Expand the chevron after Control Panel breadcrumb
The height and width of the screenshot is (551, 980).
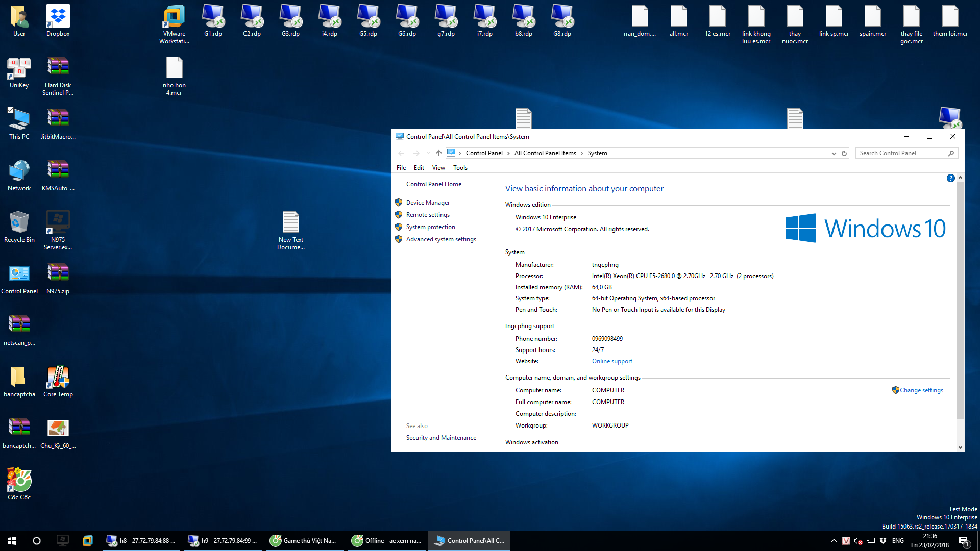click(x=508, y=153)
